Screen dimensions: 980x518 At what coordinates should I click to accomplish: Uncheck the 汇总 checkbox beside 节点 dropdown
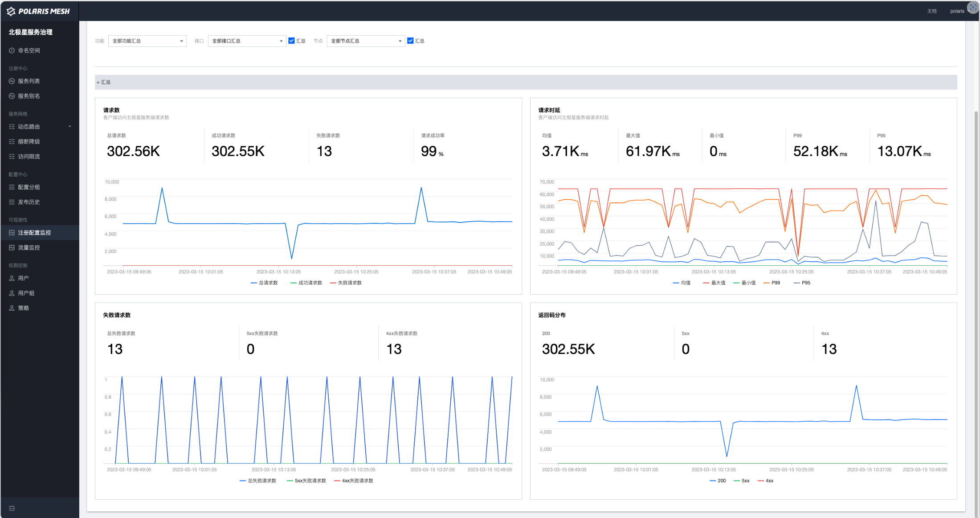pyautogui.click(x=410, y=41)
